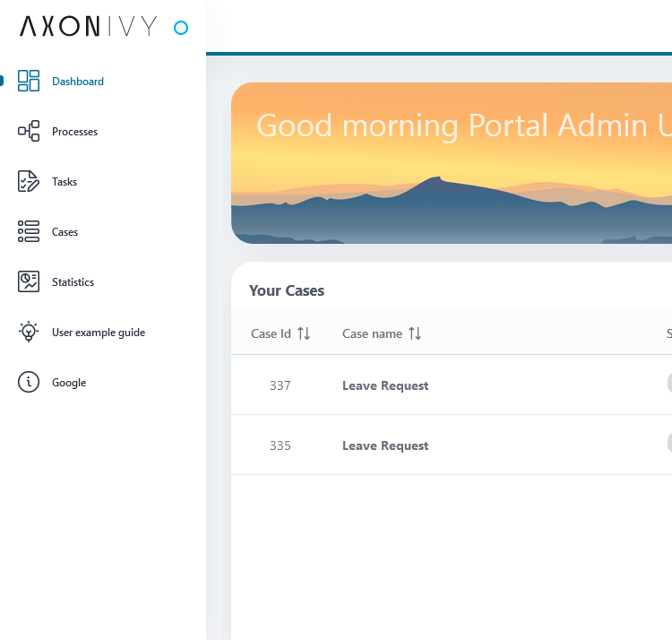The height and width of the screenshot is (640, 672).
Task: Open the Statistics menu entry
Action: tap(73, 282)
